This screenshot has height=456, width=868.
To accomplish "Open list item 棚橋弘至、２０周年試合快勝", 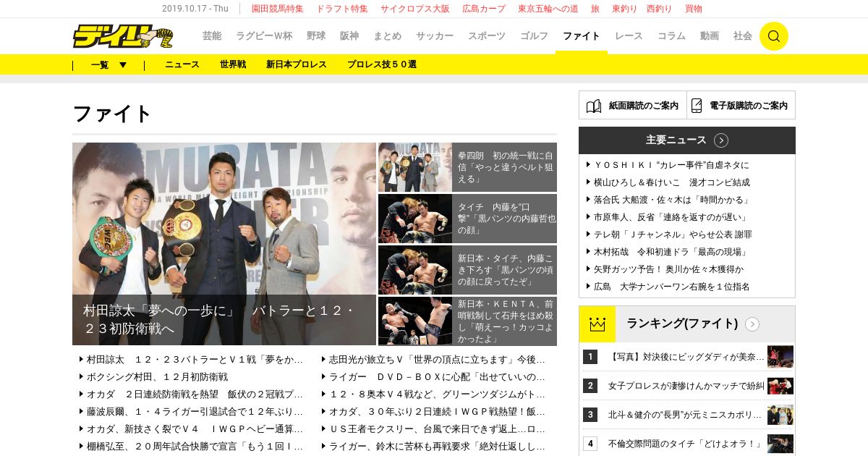I will (x=195, y=446).
